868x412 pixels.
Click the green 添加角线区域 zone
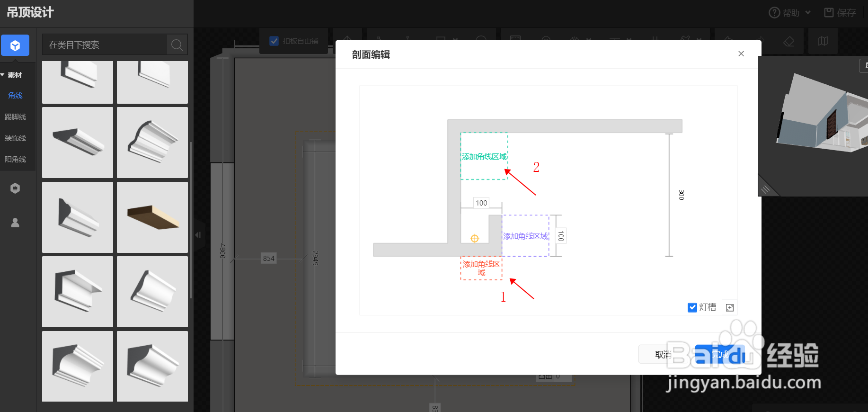tap(484, 156)
